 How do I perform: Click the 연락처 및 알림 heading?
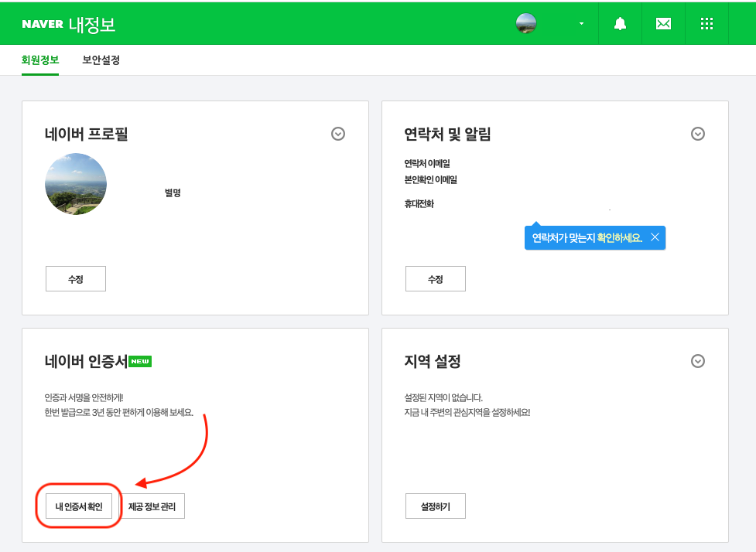point(447,134)
